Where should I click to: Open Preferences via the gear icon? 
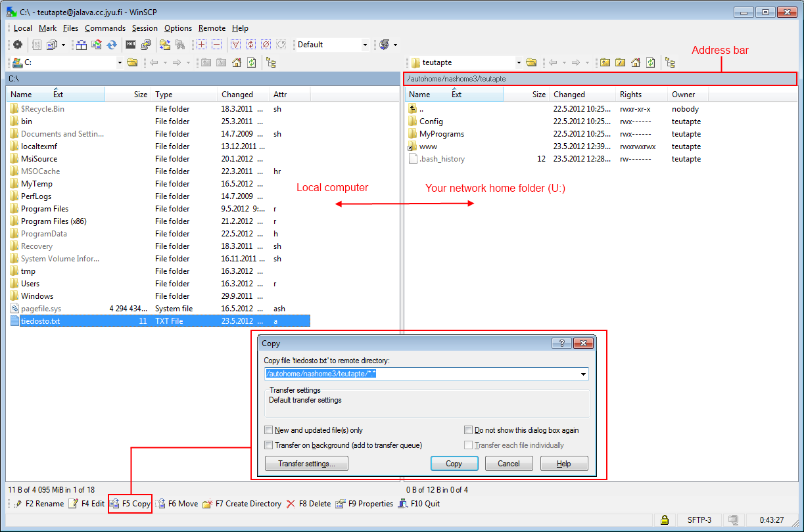[18, 45]
